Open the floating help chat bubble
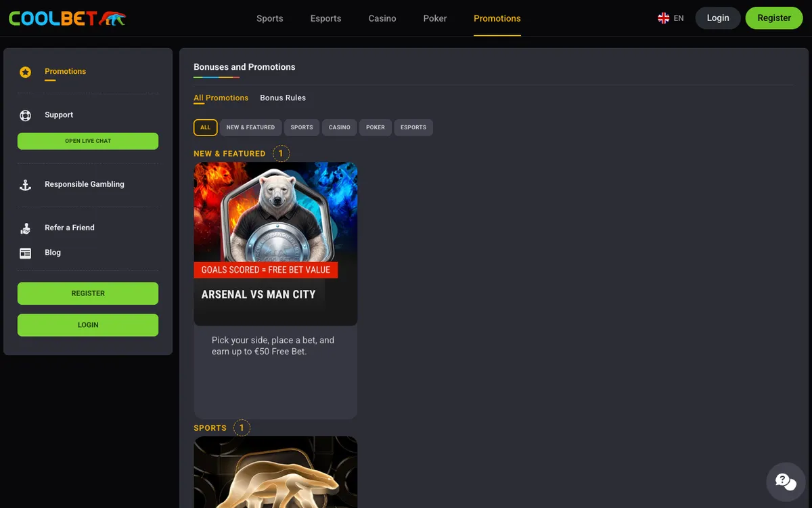Screen dimensions: 812x508 click(786, 482)
